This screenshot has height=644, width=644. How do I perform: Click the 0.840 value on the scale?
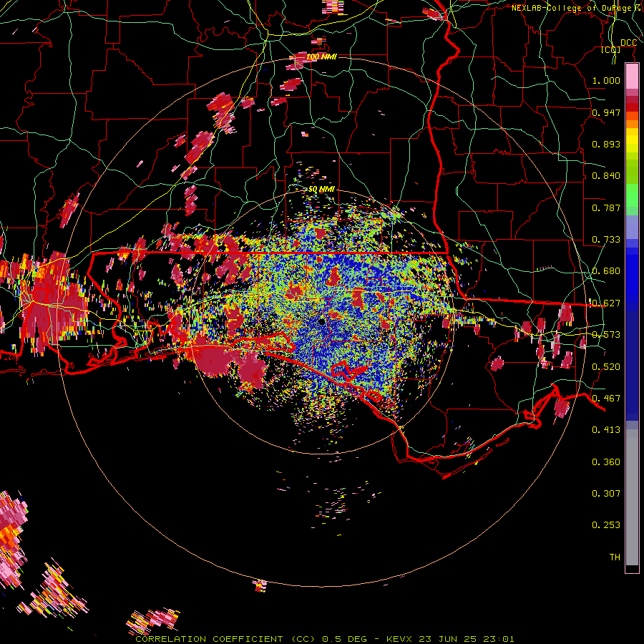pos(606,176)
